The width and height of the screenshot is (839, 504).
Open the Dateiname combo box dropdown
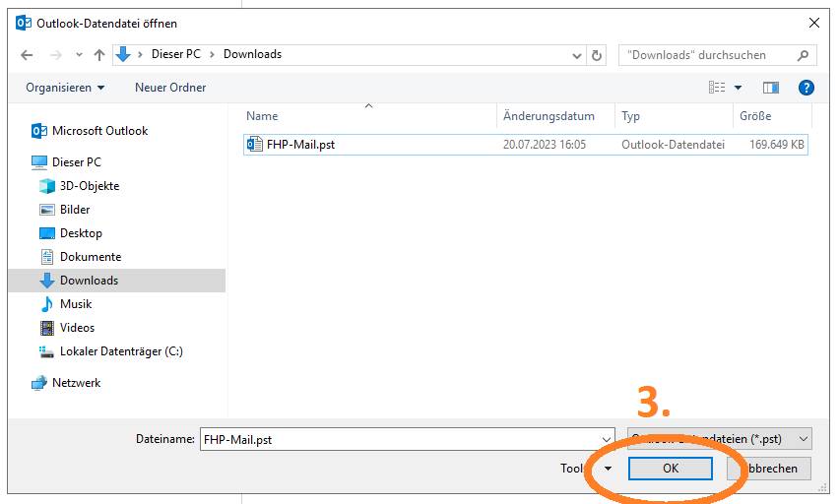pos(606,439)
